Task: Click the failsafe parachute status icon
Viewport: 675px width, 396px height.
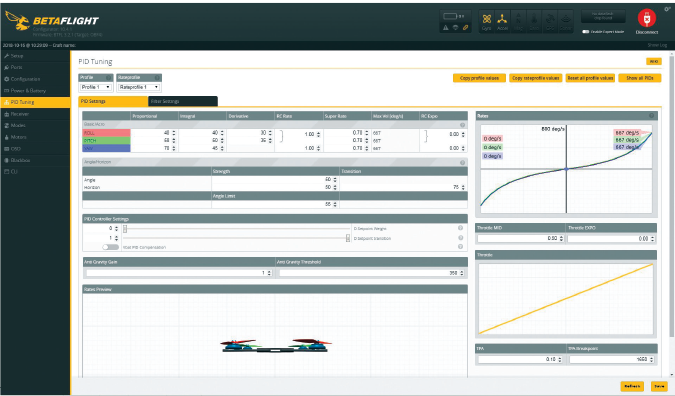Action: tap(455, 28)
